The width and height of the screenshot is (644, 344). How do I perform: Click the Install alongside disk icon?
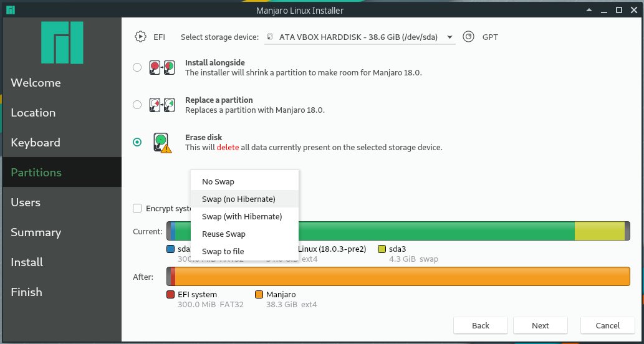(161, 68)
